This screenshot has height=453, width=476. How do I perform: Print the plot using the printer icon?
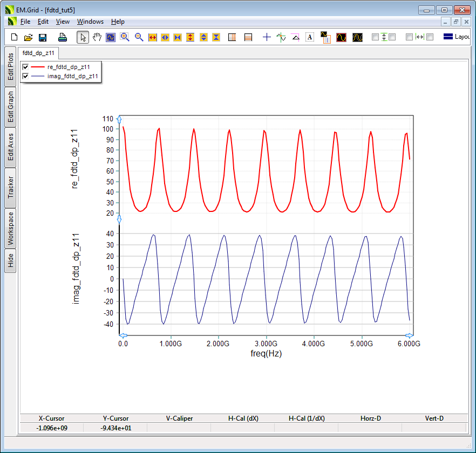pos(63,37)
